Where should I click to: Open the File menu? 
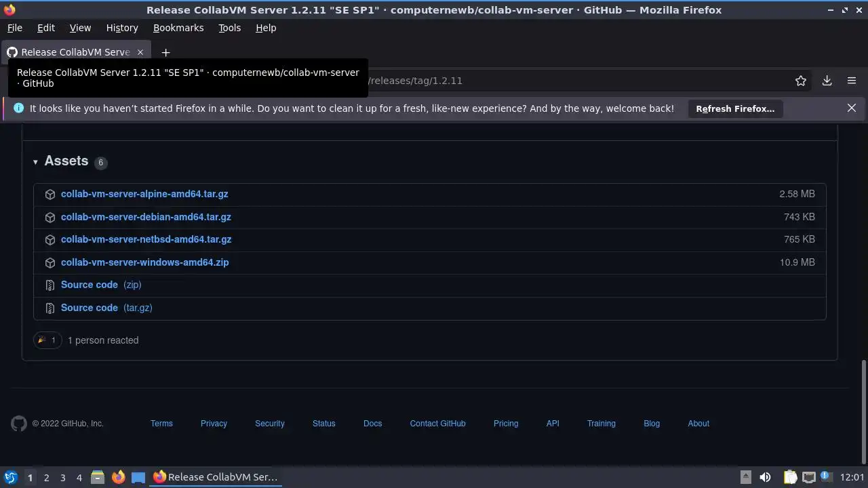click(x=14, y=28)
